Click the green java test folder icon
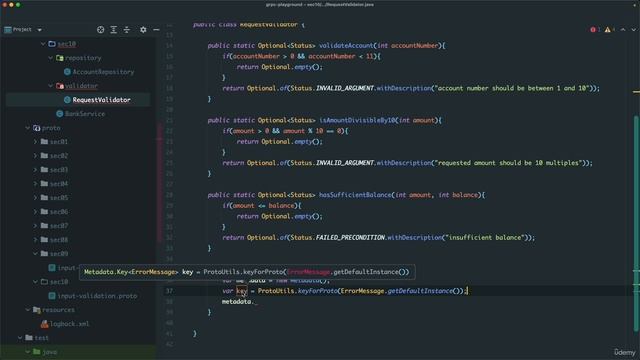This screenshot has height=360, width=640. point(36,351)
